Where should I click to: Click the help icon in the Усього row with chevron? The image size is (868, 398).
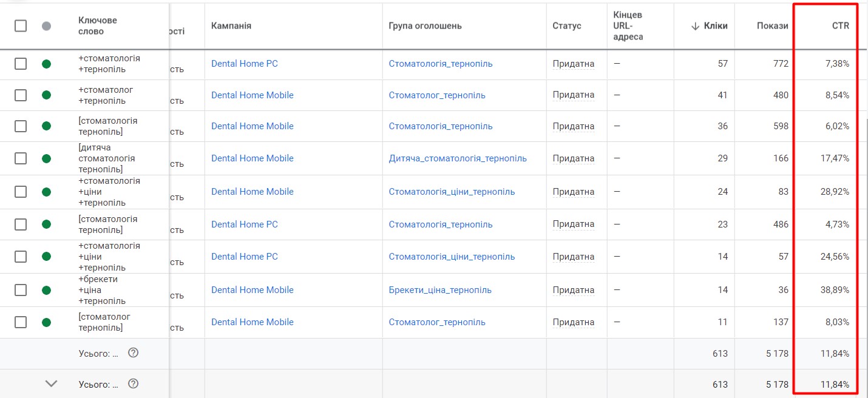point(134,383)
